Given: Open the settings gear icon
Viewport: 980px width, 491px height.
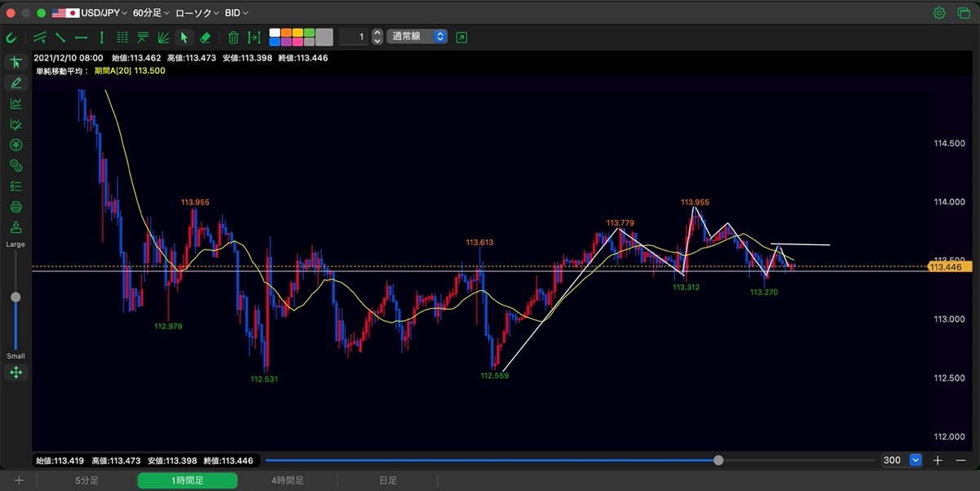Looking at the screenshot, I should pos(939,13).
